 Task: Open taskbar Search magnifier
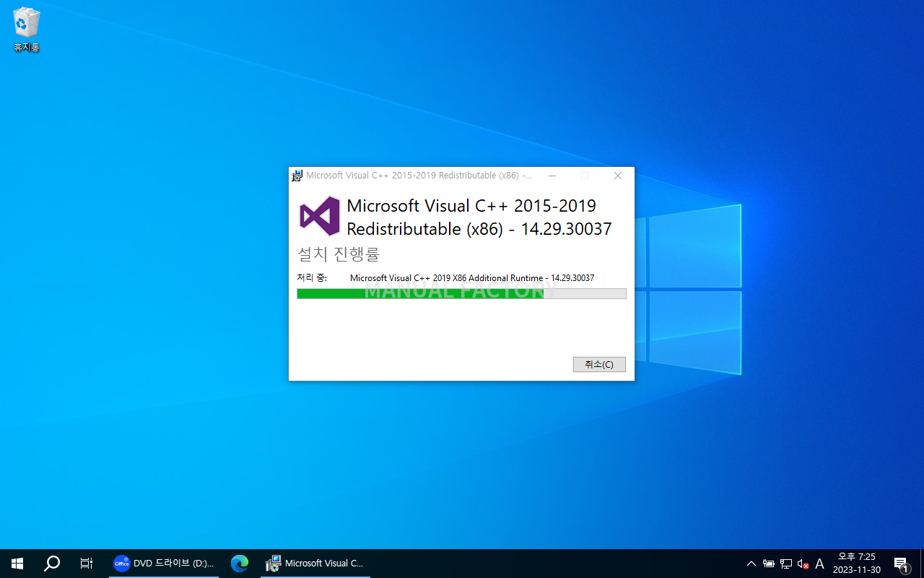(52, 564)
